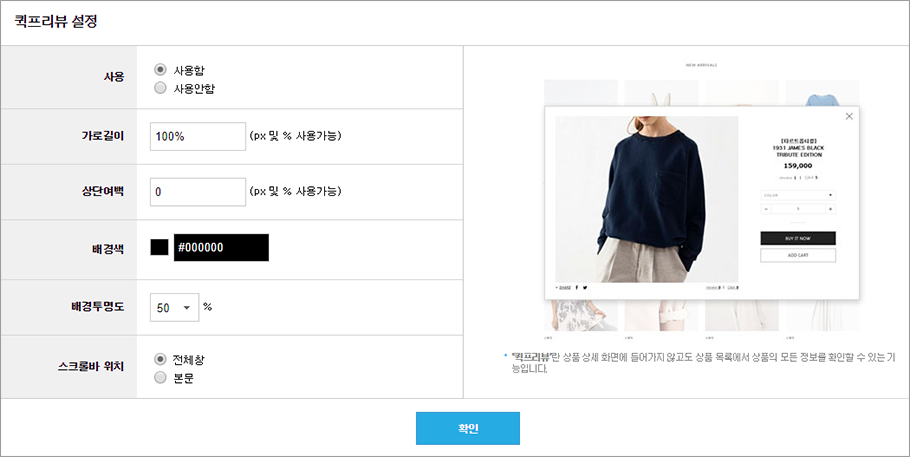Click the 가로길이 input showing 100%
The height and width of the screenshot is (457, 910).
[x=198, y=136]
